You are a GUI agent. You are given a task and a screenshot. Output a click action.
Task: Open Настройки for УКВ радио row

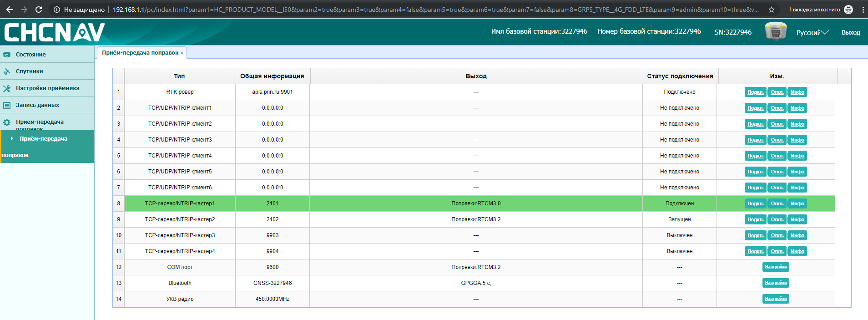point(776,299)
